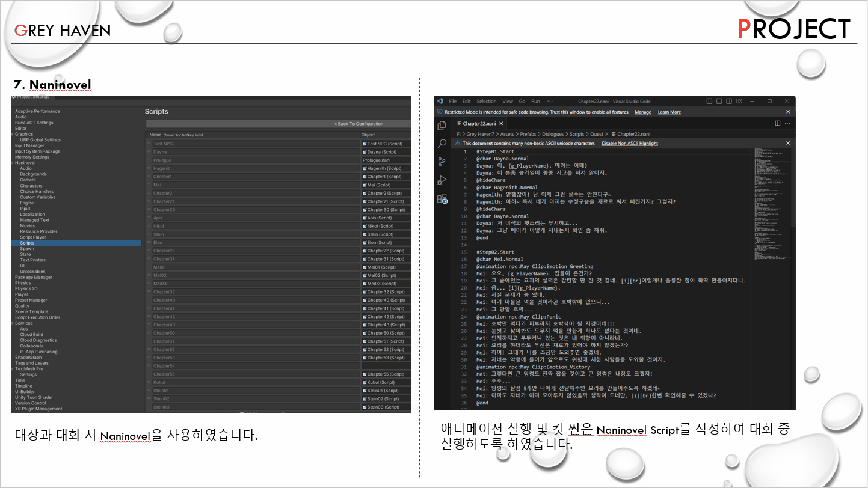
Task: Collapse the Graphics tree node in Project Settings
Action: [13, 134]
